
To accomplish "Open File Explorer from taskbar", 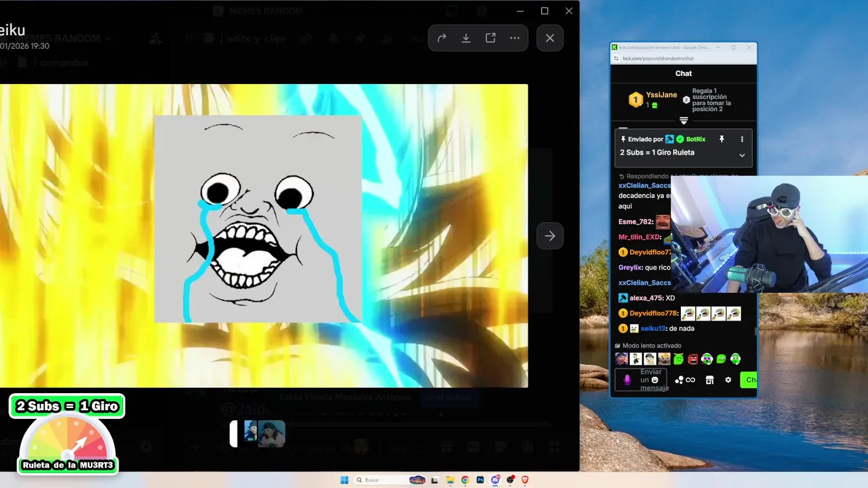I will pyautogui.click(x=450, y=480).
